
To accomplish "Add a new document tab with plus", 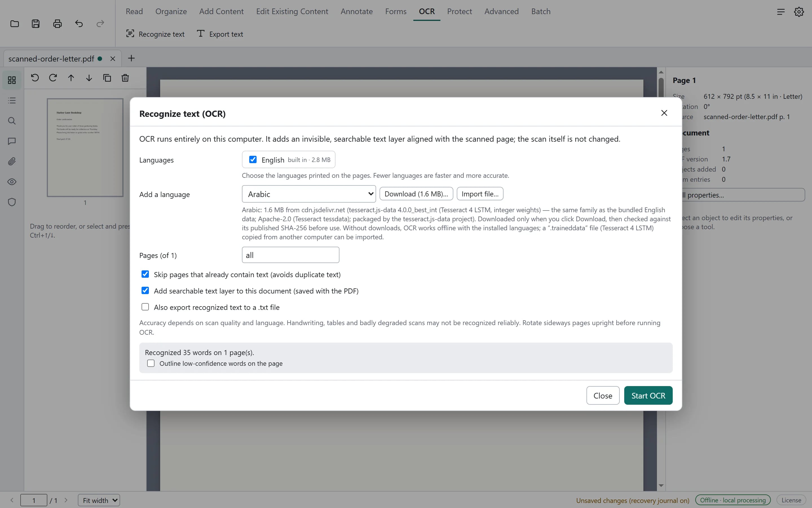I will (x=131, y=58).
